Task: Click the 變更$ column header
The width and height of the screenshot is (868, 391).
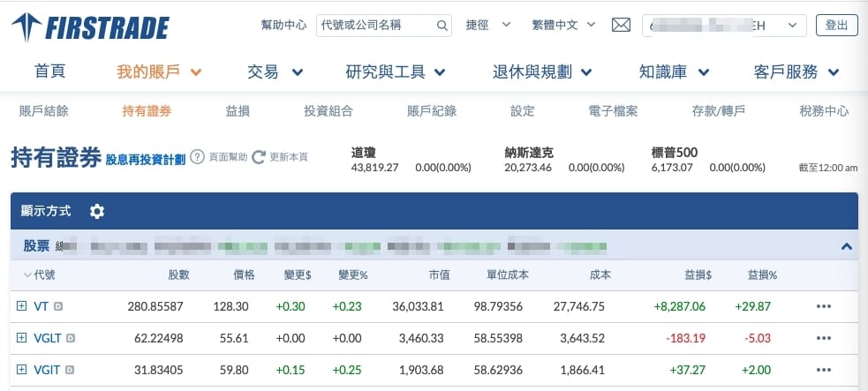Action: (x=298, y=274)
